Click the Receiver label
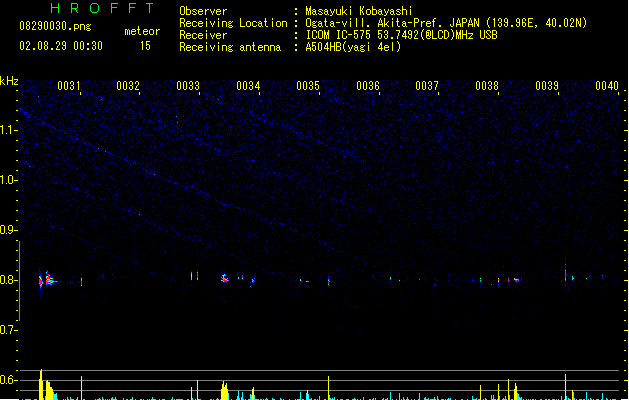Viewport: 629px width, 400px height. [203, 35]
